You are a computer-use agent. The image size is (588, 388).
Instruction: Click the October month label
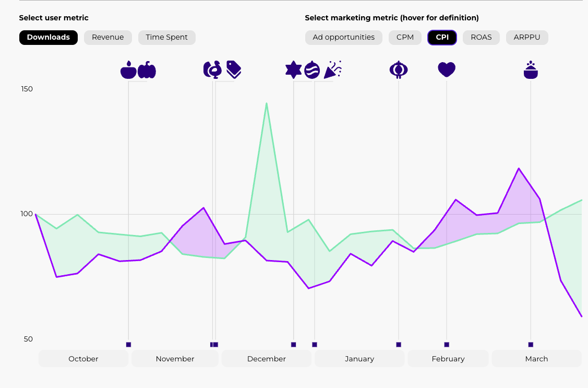pos(83,359)
